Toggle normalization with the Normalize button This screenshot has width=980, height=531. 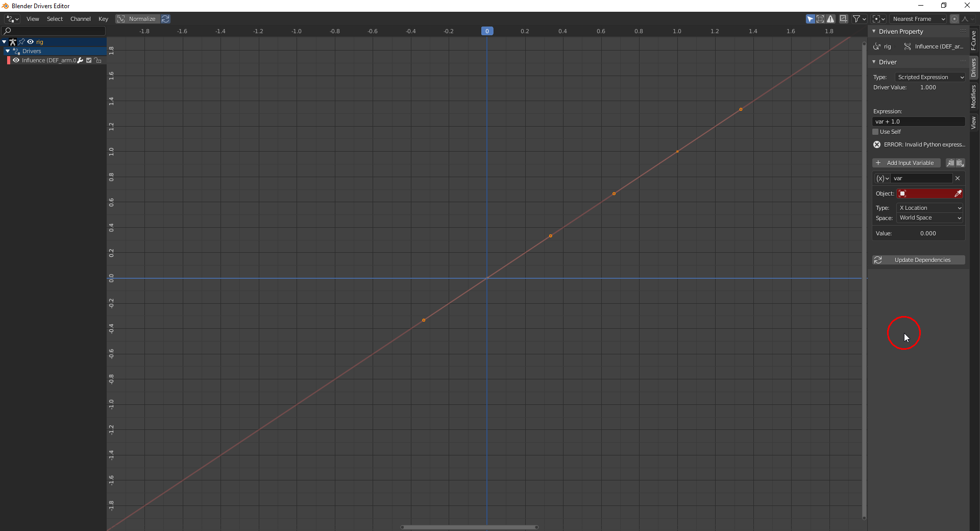coord(138,19)
